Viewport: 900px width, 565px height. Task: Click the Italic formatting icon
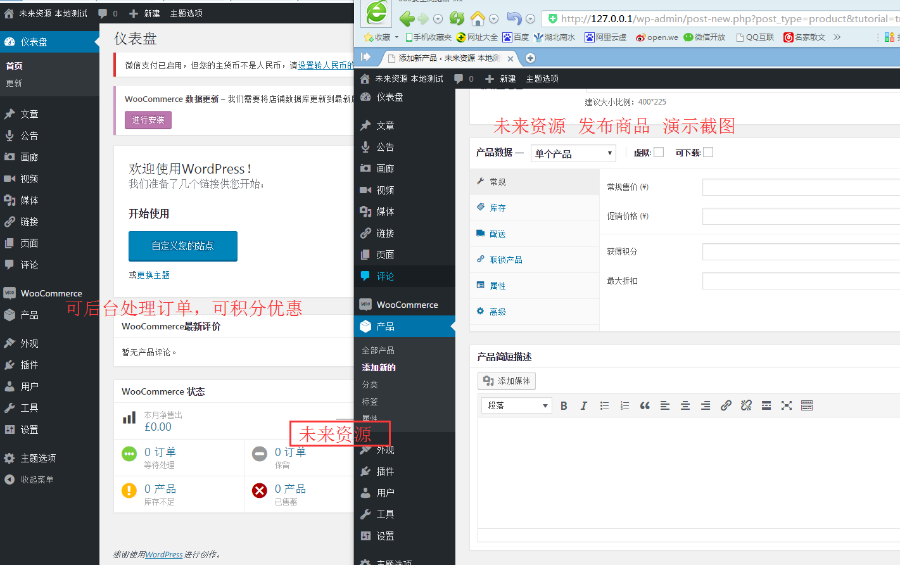[x=584, y=405]
